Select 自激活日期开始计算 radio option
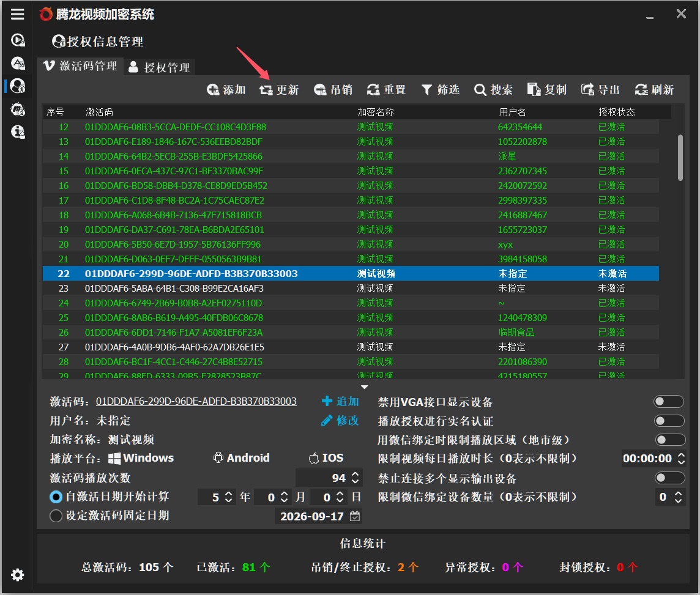This screenshot has width=700, height=595. click(x=56, y=497)
